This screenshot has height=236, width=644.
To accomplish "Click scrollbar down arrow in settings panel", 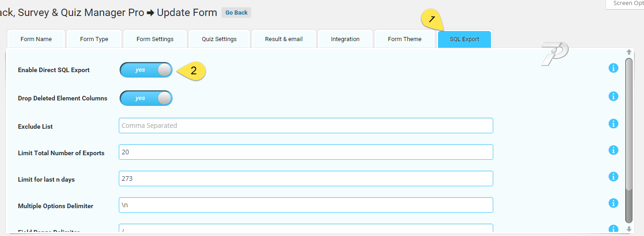I will [629, 229].
